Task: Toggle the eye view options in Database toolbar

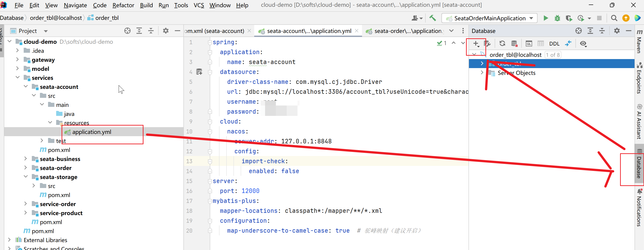Action: tap(583, 44)
